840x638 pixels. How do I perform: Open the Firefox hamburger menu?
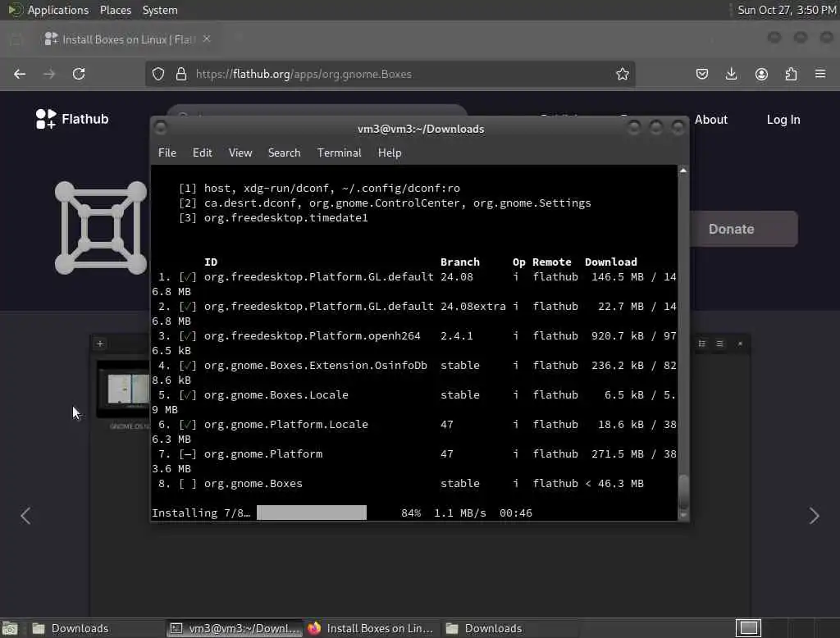point(820,74)
